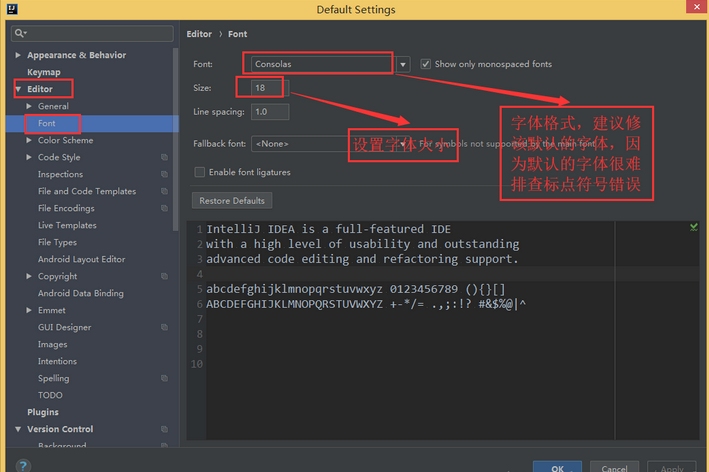Select File Types in tree

[57, 242]
